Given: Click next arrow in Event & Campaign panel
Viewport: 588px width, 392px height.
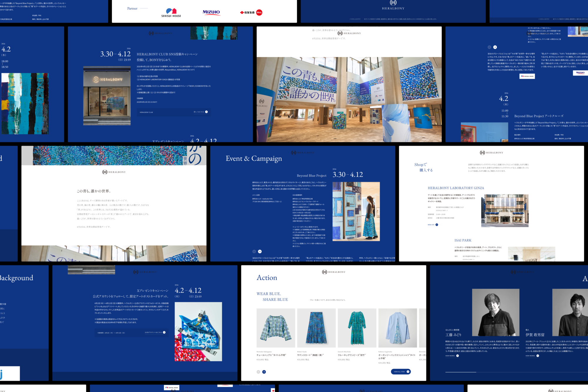Looking at the screenshot, I should (x=260, y=251).
